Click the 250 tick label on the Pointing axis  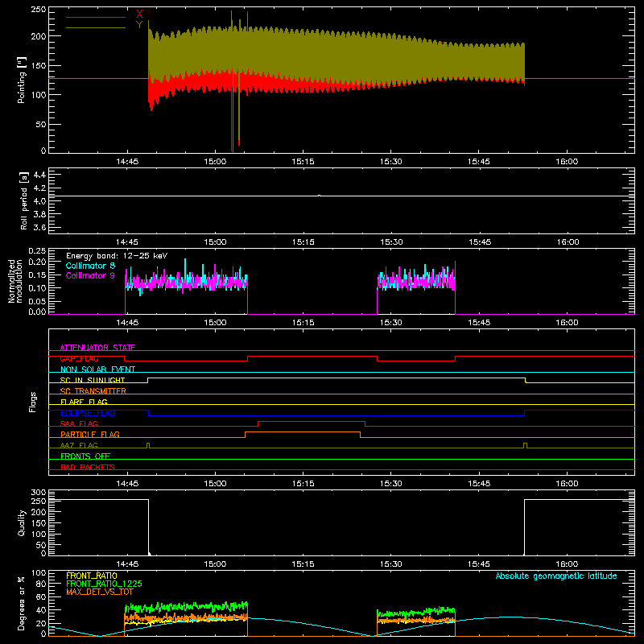coord(39,10)
